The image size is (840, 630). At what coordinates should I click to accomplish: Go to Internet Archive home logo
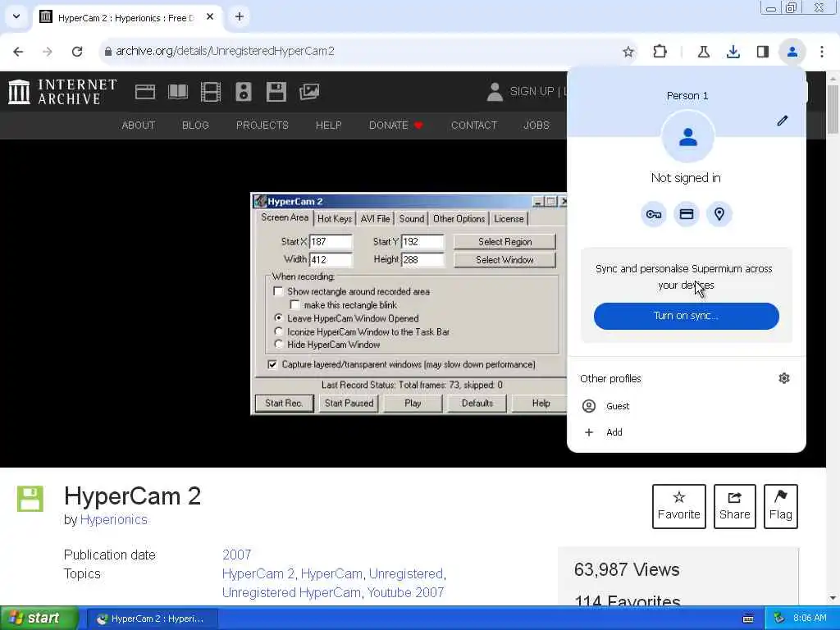point(62,92)
